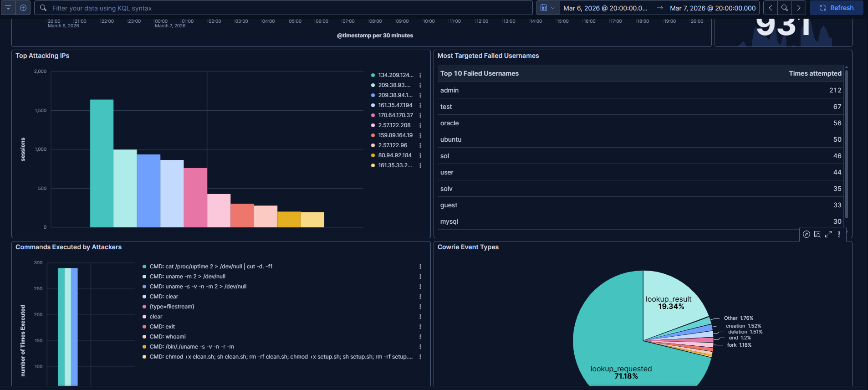The image size is (868, 390).
Task: Click the zoom out time range icon
Action: [785, 8]
